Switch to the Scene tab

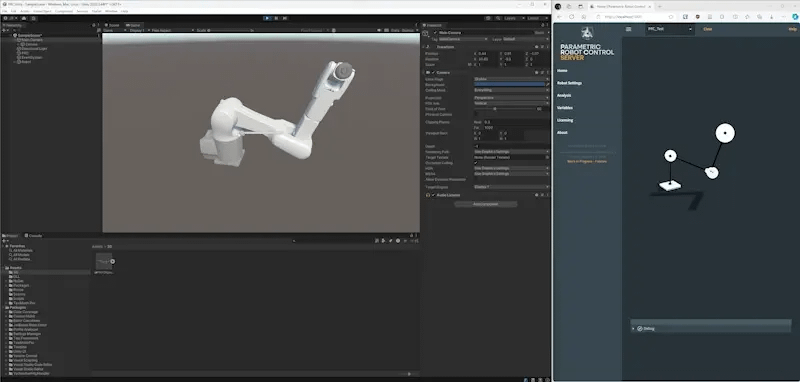[x=112, y=25]
